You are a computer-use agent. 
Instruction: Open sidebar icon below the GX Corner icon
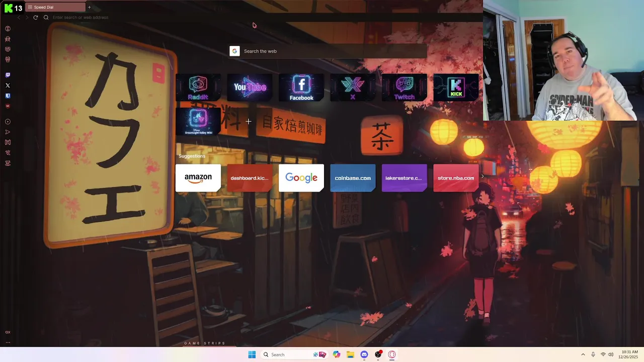point(8,152)
